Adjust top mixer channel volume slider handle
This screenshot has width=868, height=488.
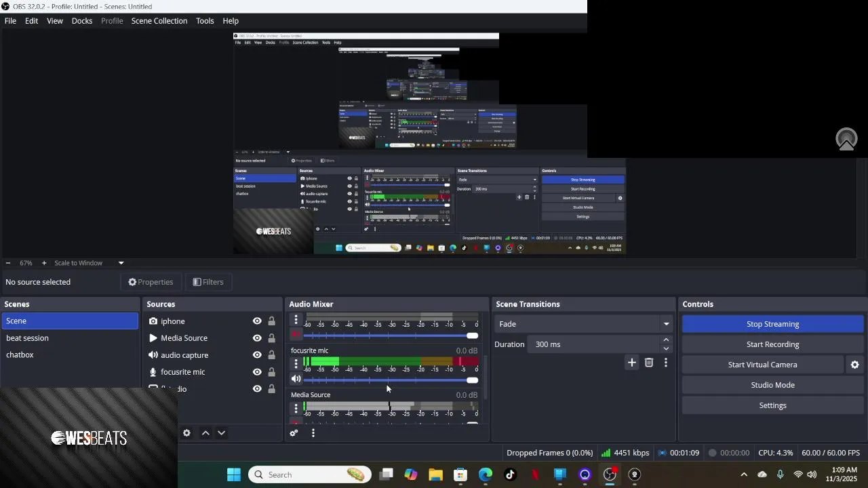click(x=472, y=335)
